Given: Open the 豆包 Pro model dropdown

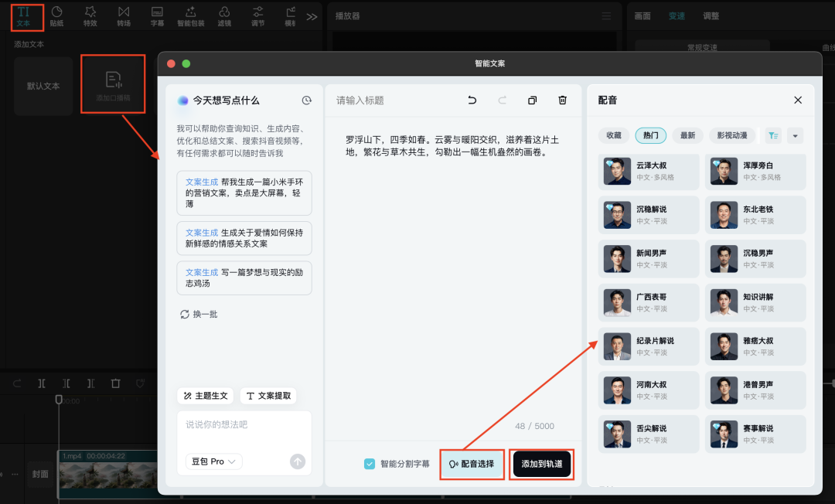Looking at the screenshot, I should pyautogui.click(x=213, y=461).
